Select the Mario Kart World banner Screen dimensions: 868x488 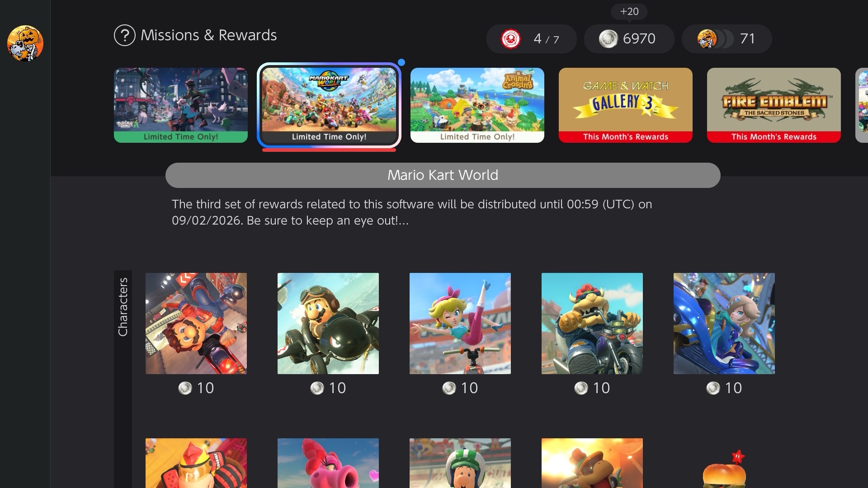point(329,105)
